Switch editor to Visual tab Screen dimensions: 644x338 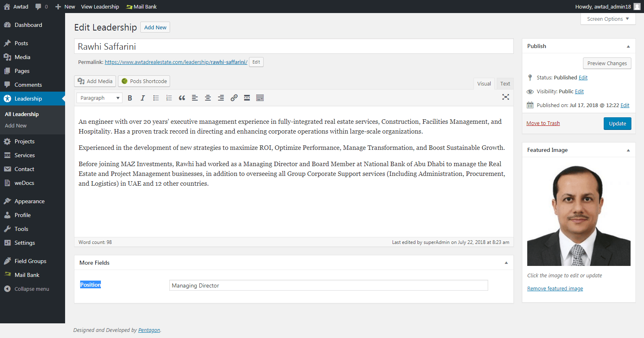pos(484,83)
